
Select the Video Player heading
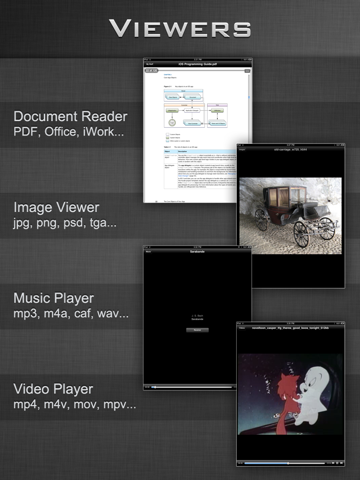pyautogui.click(x=53, y=389)
